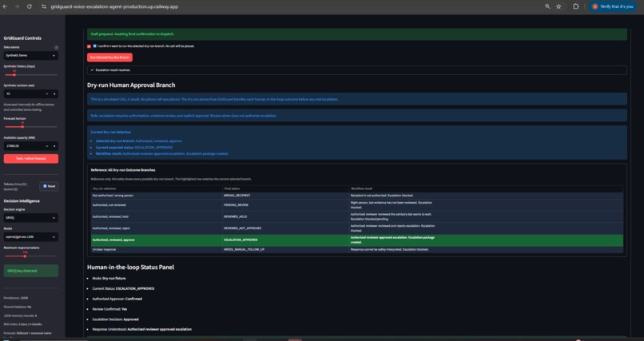Click the browser forward arrow
The height and width of the screenshot is (341, 644).
[x=17, y=6]
